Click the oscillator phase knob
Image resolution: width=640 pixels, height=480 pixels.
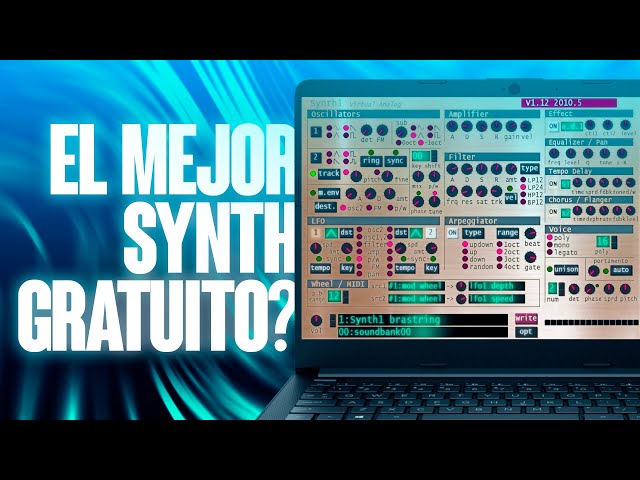(x=418, y=202)
